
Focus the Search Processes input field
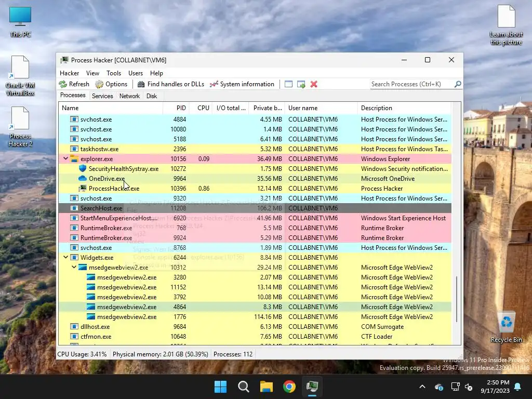[x=412, y=84]
